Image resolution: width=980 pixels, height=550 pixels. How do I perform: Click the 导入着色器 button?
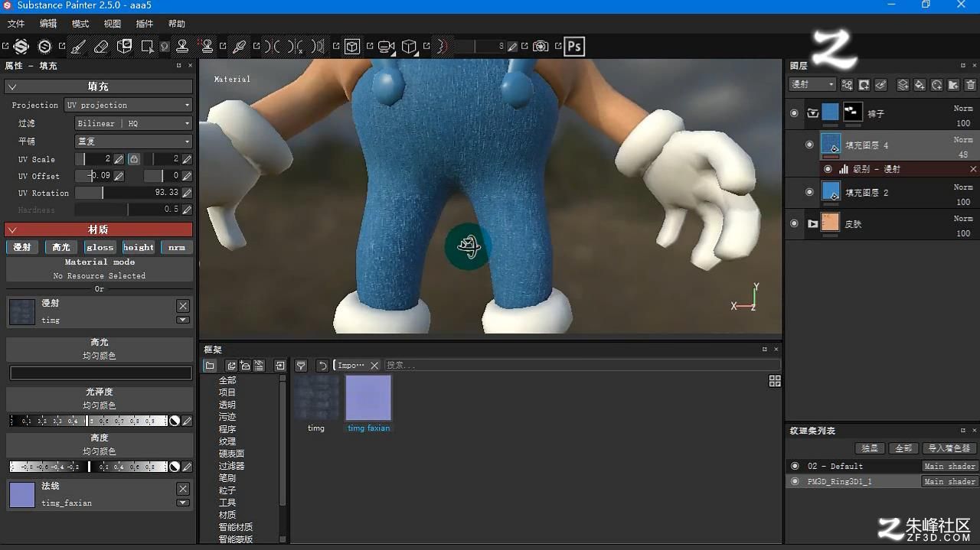tap(949, 448)
